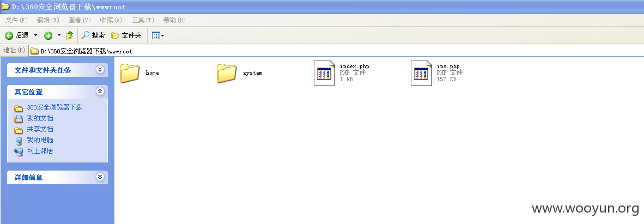The width and height of the screenshot is (644, 224).
Task: Click the 我的电脑 computer icon
Action: tap(19, 141)
